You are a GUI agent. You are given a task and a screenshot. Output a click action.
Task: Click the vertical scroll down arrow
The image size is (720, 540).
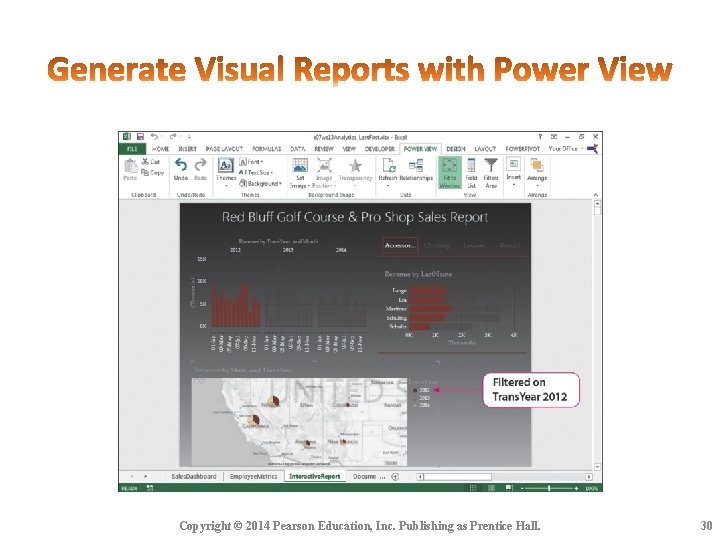[597, 467]
